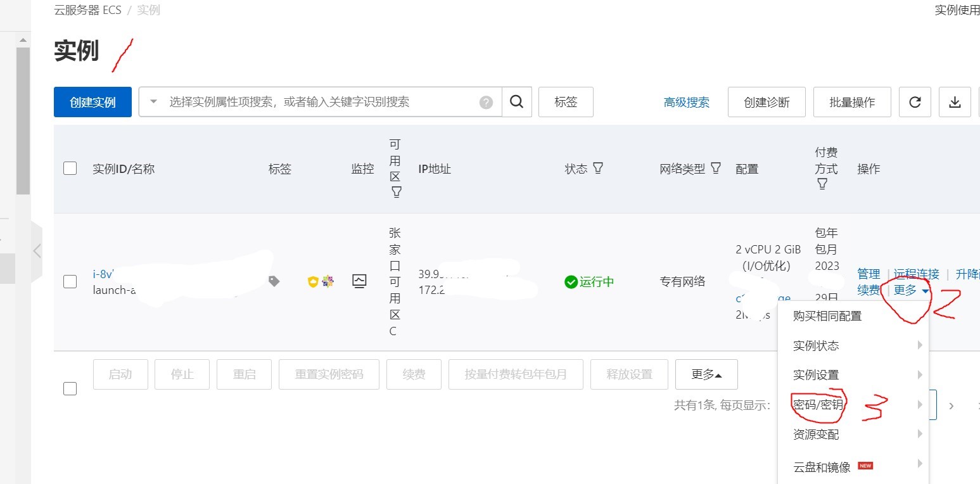Screen dimensions: 980x484
Task: Click the yellow security shield icon
Action: coord(312,282)
